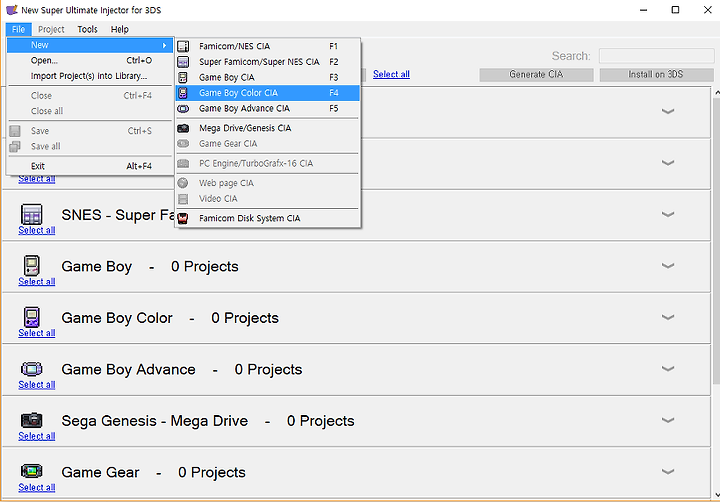Click the Search input field

657,56
